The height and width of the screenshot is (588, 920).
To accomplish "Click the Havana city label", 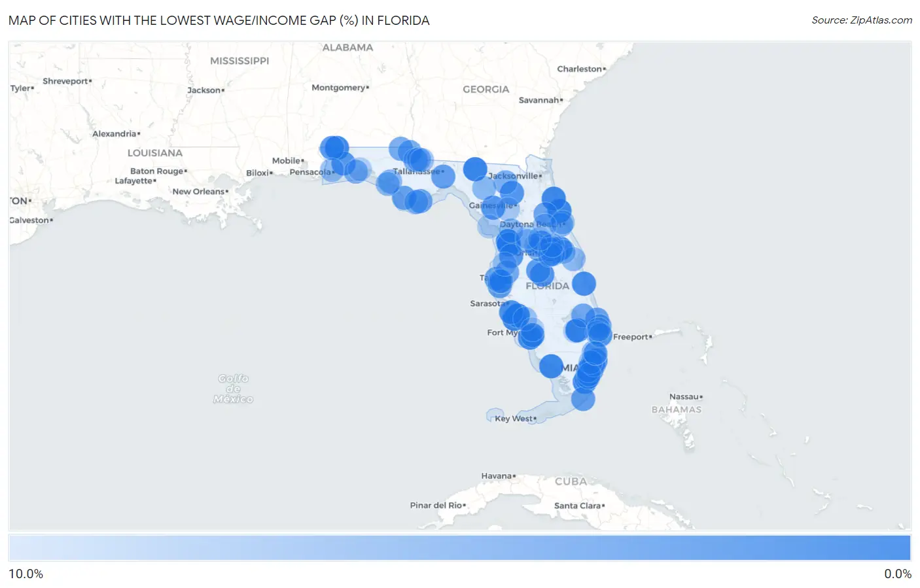I will point(499,476).
